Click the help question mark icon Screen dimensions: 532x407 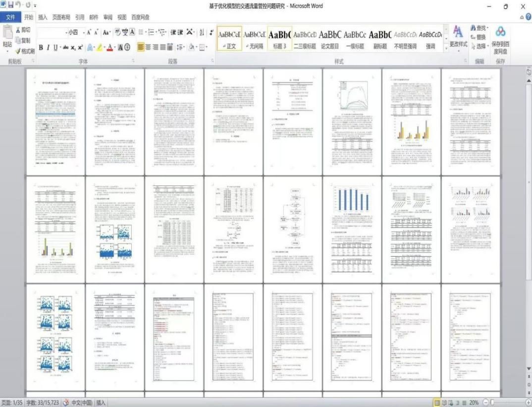pyautogui.click(x=528, y=17)
